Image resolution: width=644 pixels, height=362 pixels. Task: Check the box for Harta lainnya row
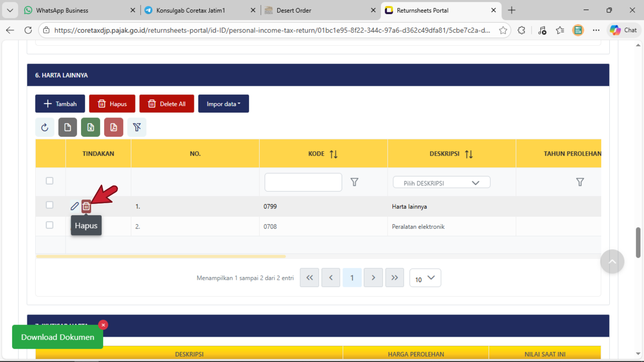click(x=50, y=205)
